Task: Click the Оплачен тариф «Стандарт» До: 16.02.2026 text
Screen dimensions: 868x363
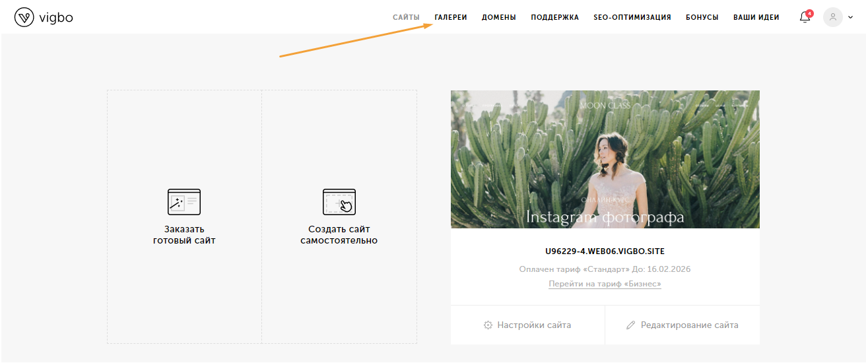Action: (x=605, y=269)
